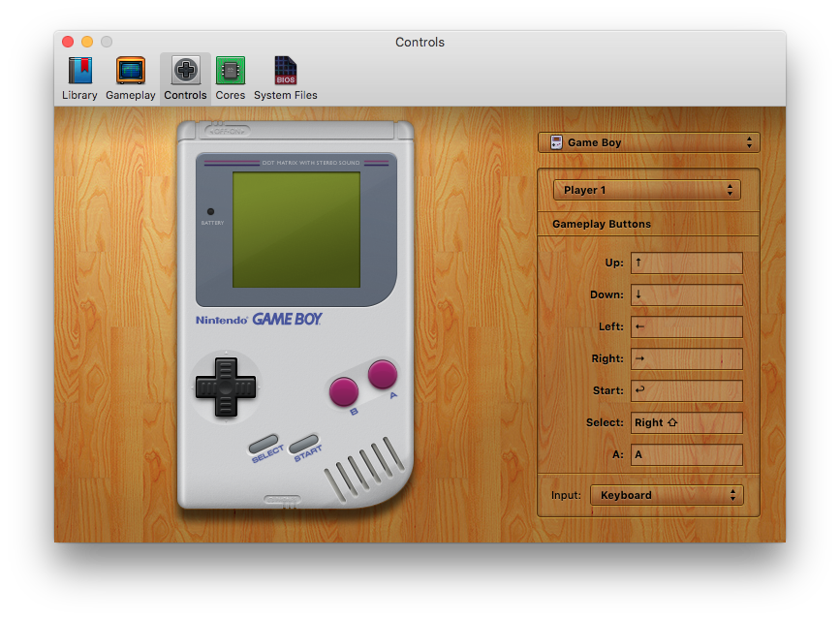This screenshot has height=620, width=840.
Task: Open the Game Boy system selector
Action: tap(648, 141)
